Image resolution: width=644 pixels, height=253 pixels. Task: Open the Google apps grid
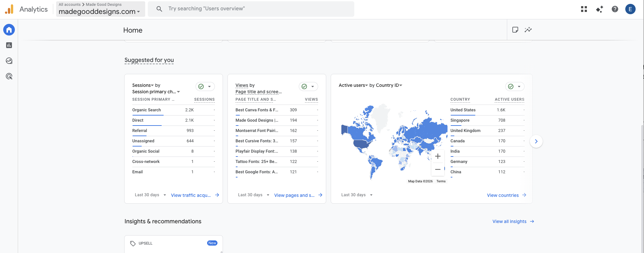(x=584, y=9)
